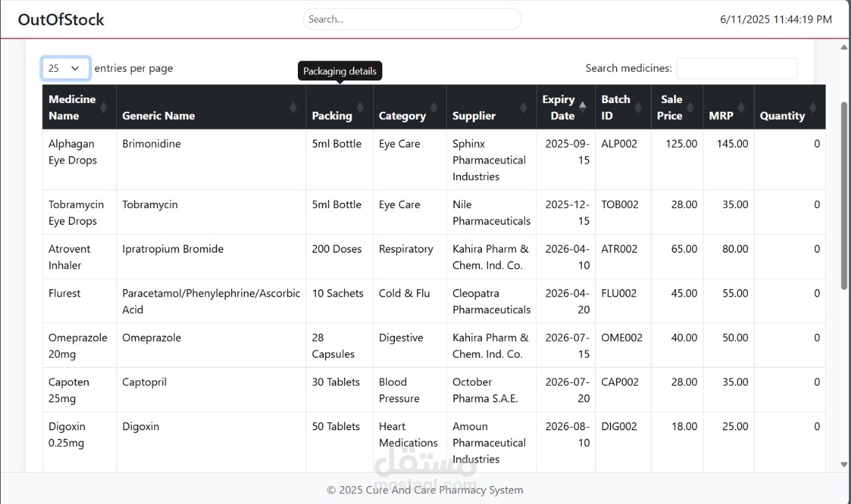
Task: Click the Sale Price sort arrows icon
Action: click(x=690, y=107)
